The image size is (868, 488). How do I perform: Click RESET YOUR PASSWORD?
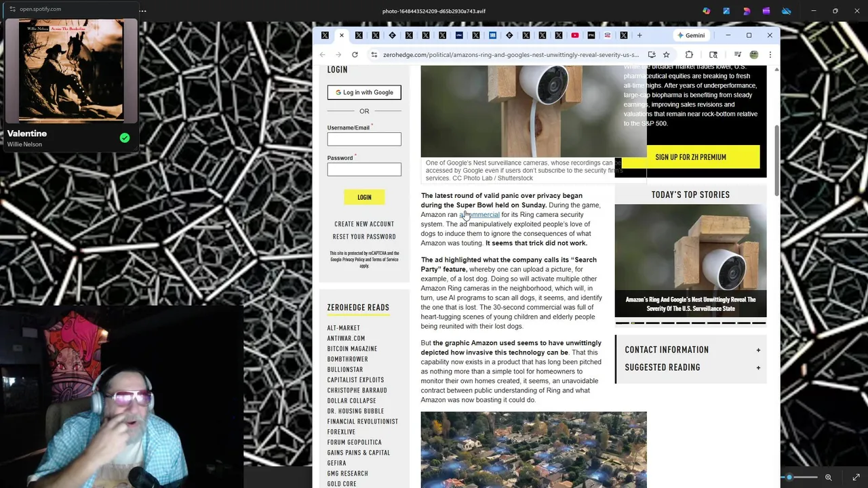364,237
